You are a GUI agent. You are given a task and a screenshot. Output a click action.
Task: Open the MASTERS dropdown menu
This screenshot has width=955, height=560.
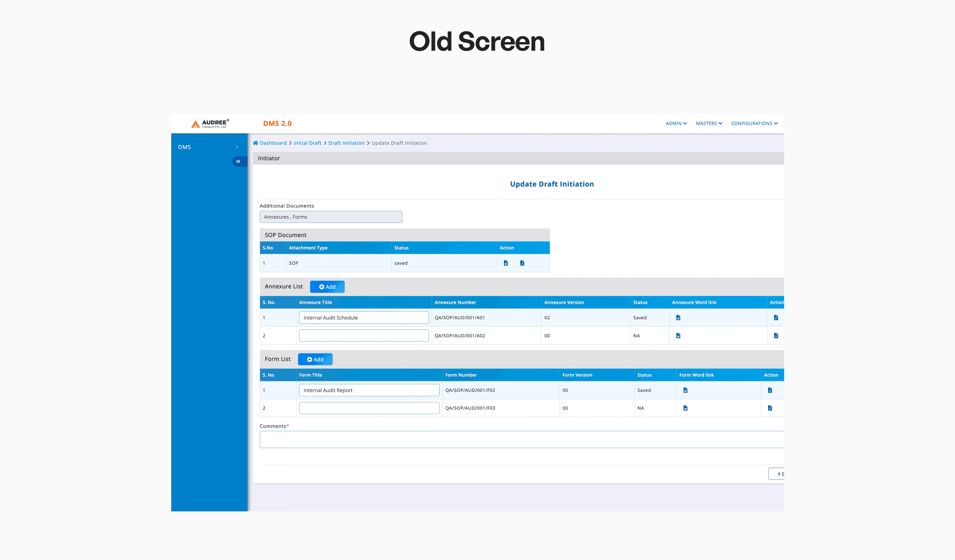(709, 123)
